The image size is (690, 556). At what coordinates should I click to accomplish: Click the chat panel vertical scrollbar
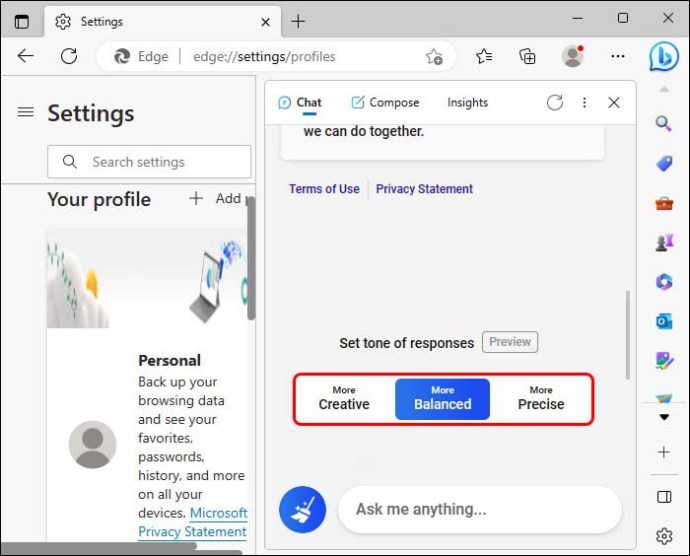[628, 335]
